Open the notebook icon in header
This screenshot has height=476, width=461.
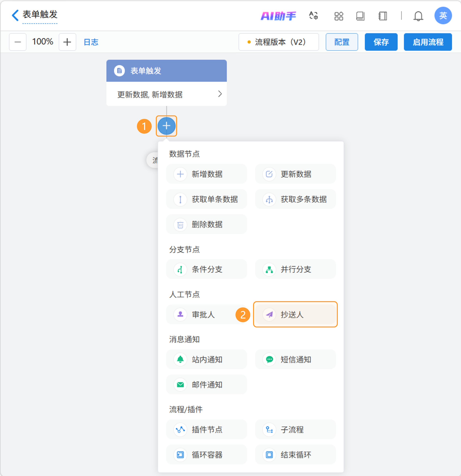383,16
